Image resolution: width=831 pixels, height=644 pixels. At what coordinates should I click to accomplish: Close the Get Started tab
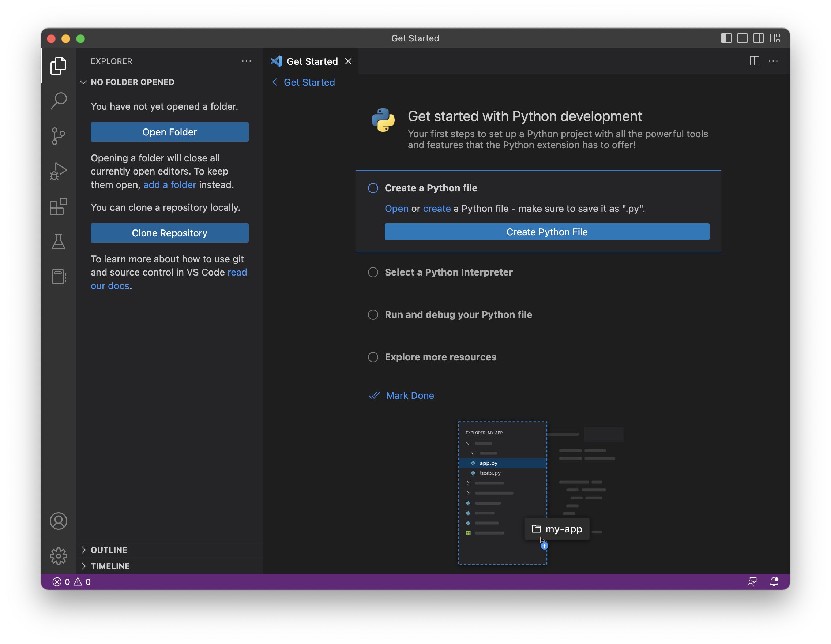348,61
